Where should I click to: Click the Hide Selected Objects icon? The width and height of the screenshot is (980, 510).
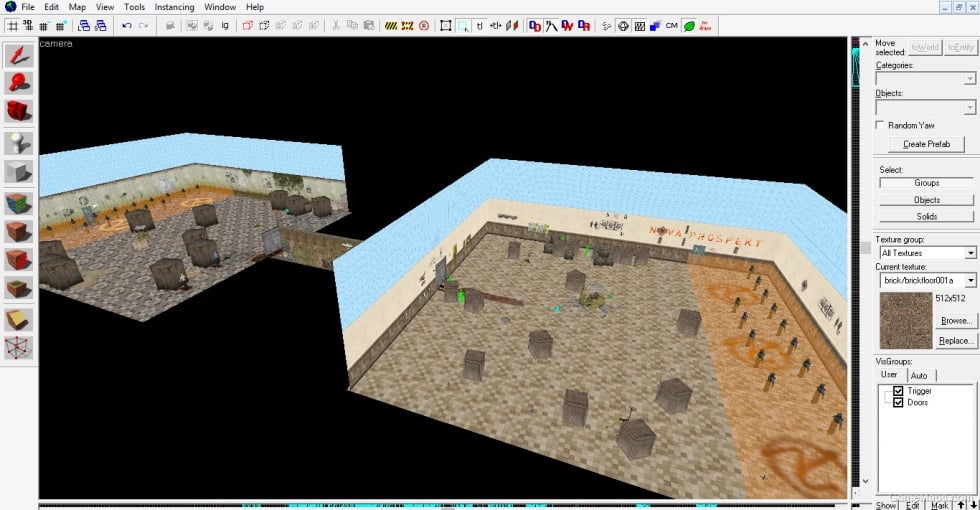pos(248,26)
